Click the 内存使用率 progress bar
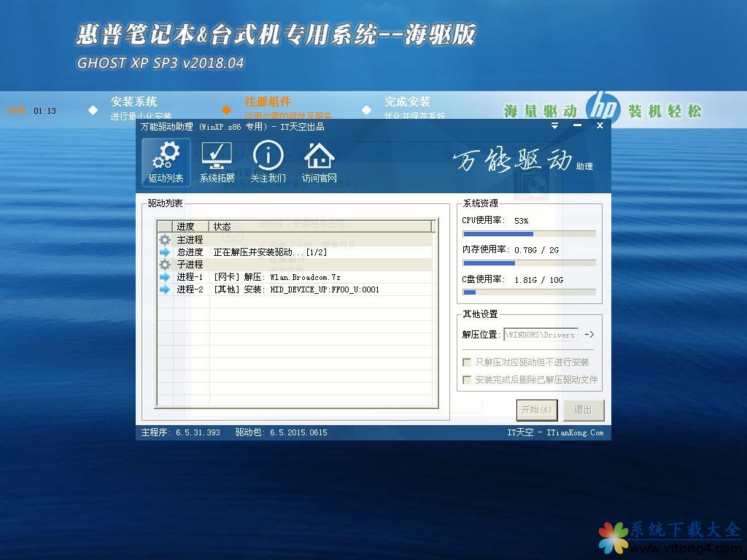This screenshot has width=747, height=560. coord(530,262)
